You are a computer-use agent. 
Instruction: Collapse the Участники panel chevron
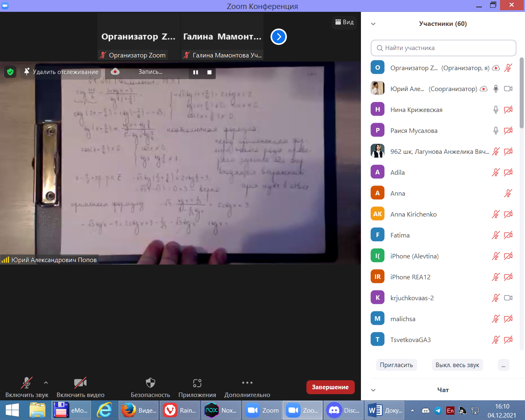pyautogui.click(x=373, y=24)
